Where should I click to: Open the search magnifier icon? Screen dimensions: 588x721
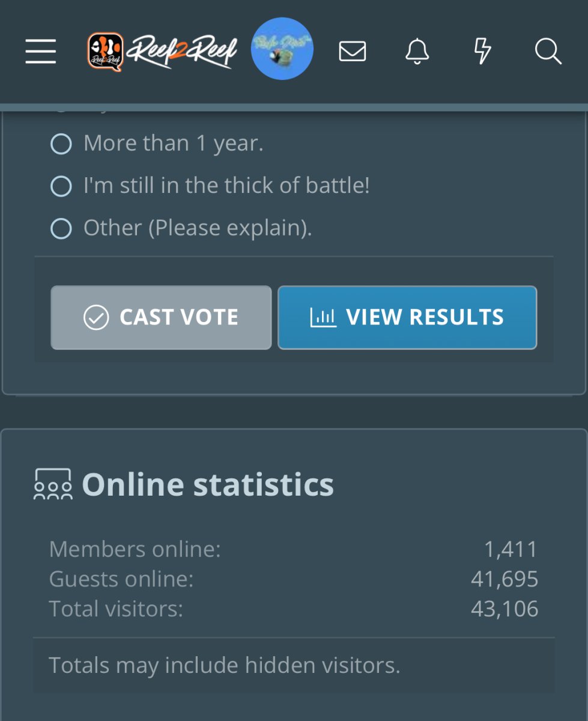point(548,51)
